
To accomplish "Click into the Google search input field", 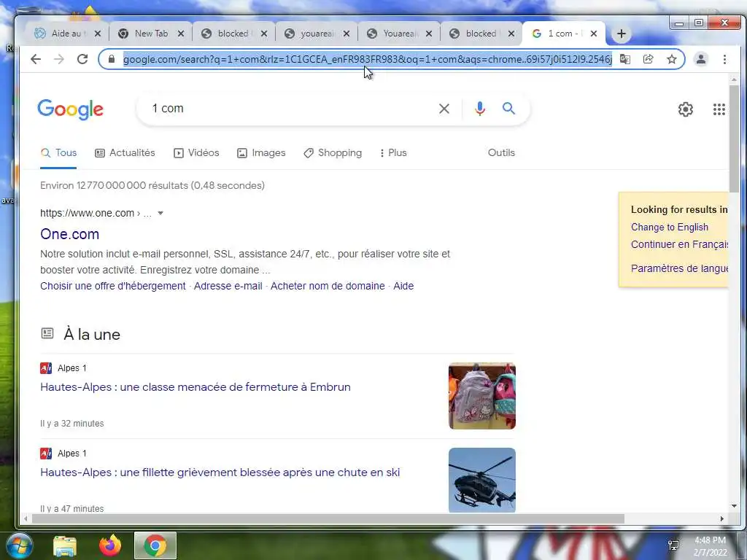I will [290, 109].
